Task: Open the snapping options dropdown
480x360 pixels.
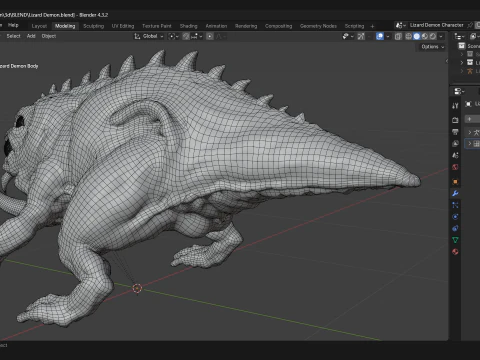Action: [197, 36]
